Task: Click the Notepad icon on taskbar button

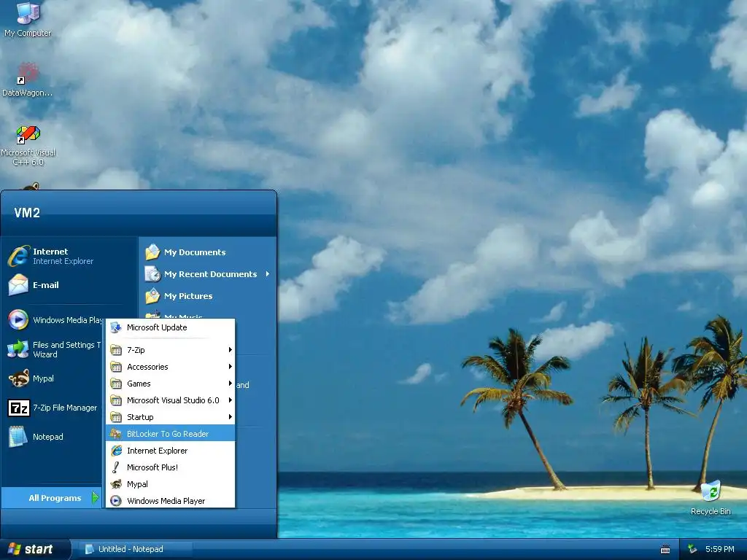Action: pos(89,549)
